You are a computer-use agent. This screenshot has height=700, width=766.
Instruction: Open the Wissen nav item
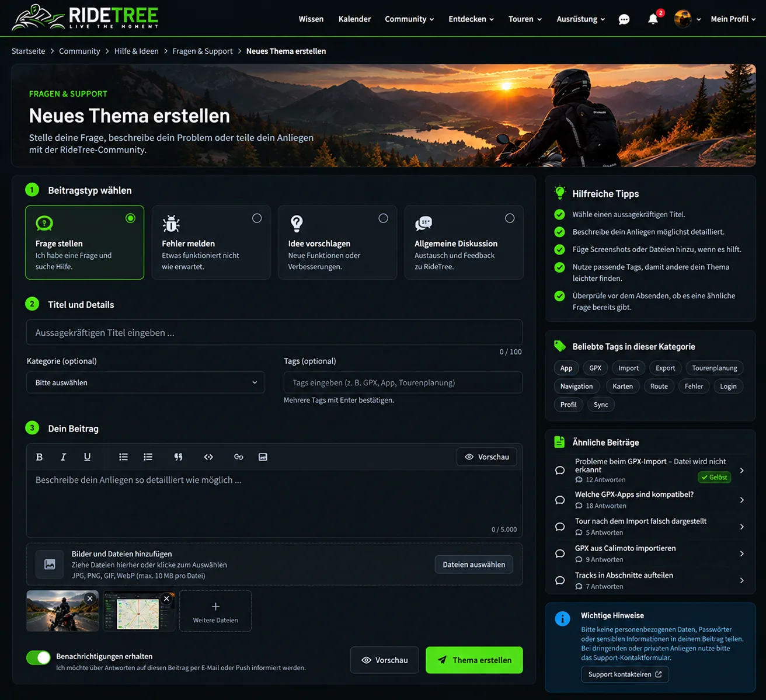point(311,19)
